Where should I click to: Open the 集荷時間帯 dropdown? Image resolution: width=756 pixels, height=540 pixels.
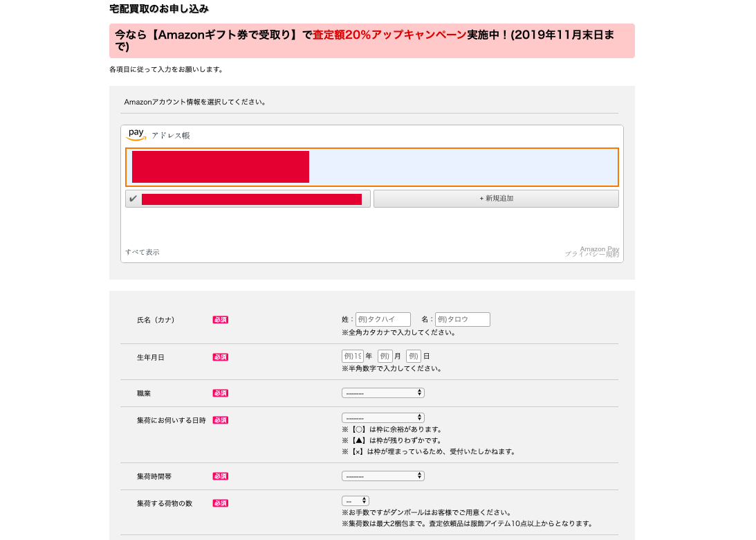click(382, 476)
